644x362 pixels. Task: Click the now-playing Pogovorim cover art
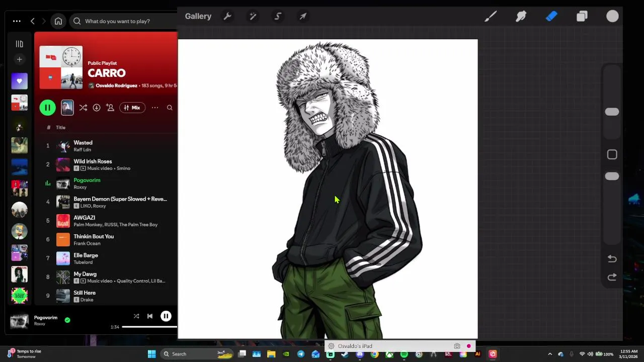[x=20, y=320]
